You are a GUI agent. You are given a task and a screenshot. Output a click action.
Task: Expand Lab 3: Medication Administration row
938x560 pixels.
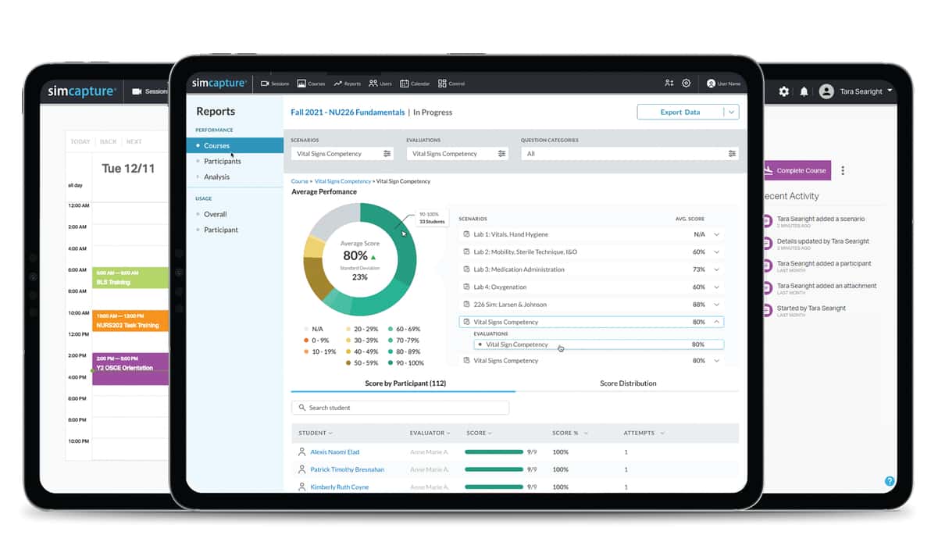pyautogui.click(x=716, y=269)
